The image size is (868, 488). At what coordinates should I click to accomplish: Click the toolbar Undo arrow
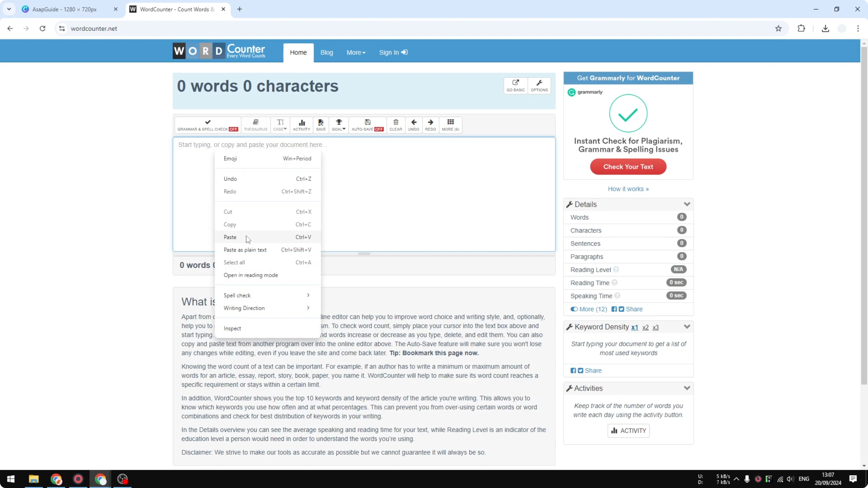coord(414,125)
